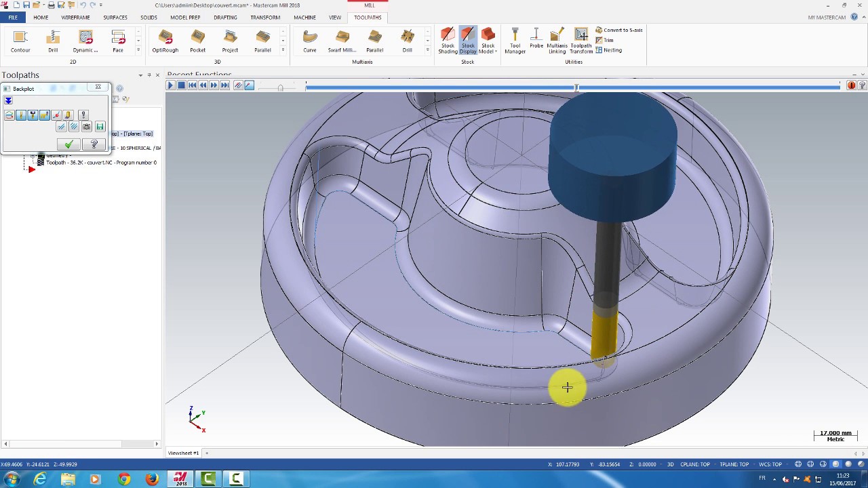
Task: Select the Pocket 3D toolpath icon
Action: (x=198, y=41)
